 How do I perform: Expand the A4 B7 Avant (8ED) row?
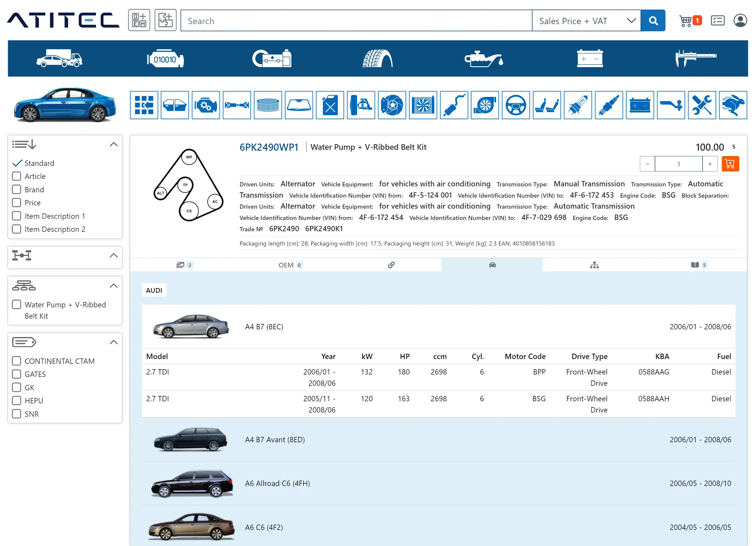coord(438,440)
